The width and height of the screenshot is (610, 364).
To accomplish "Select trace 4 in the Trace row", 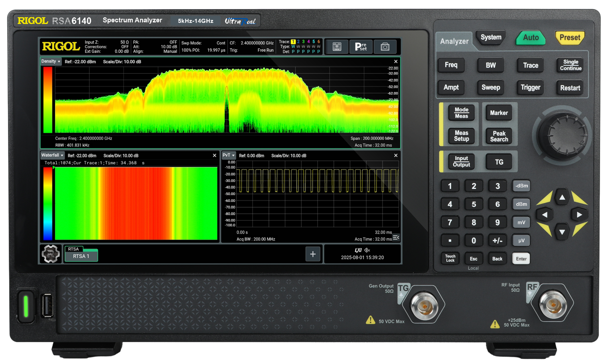I will [308, 42].
